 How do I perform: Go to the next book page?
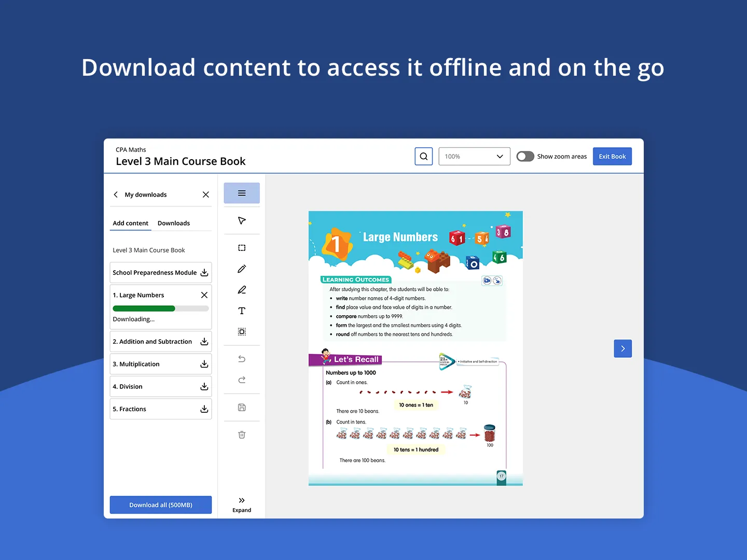click(623, 348)
